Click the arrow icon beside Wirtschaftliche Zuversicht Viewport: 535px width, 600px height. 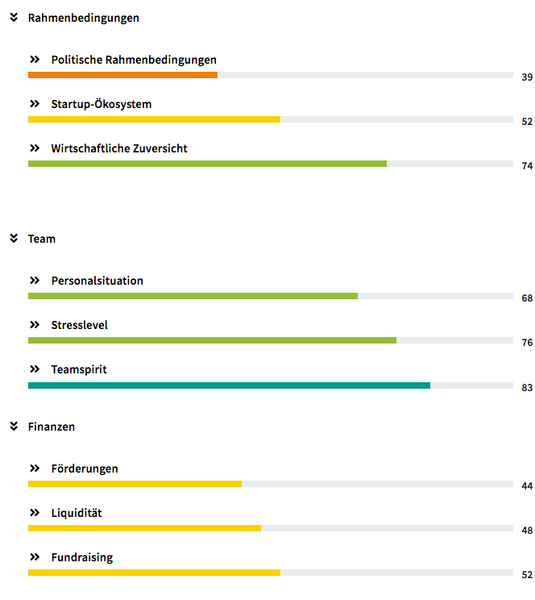(x=35, y=148)
